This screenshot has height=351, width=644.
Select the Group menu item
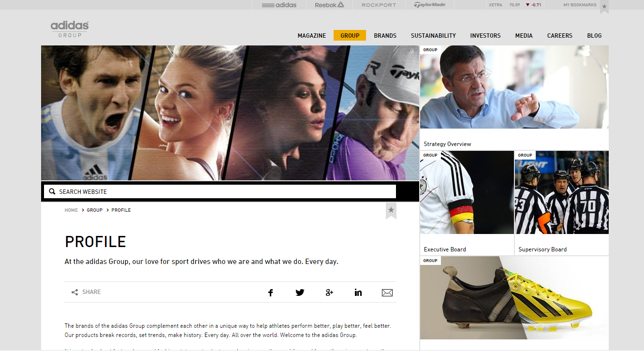(350, 35)
